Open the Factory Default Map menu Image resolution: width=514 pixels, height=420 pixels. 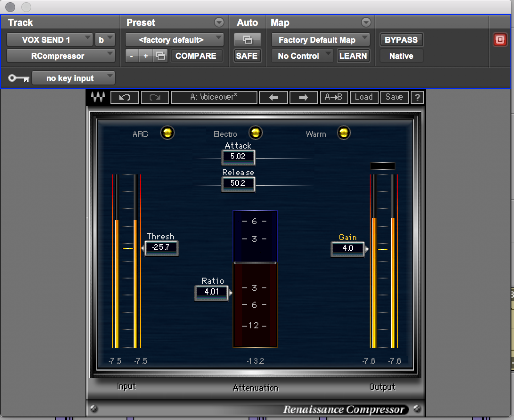(x=320, y=40)
